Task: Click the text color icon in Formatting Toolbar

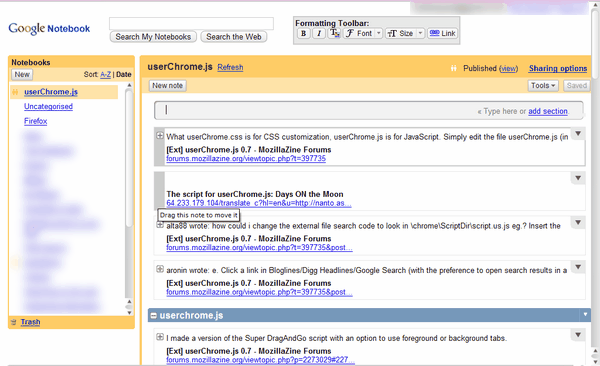Action: tap(334, 34)
